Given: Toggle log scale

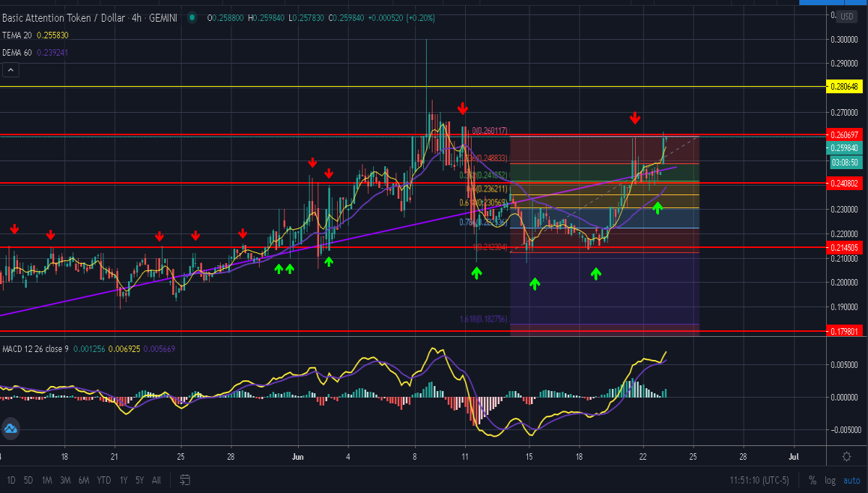Looking at the screenshot, I should coord(829,480).
